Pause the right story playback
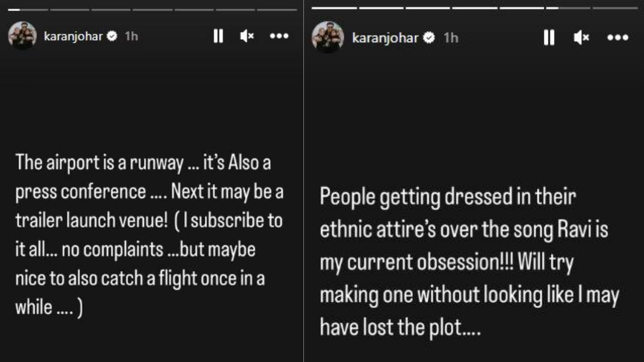This screenshot has width=644, height=362. pyautogui.click(x=549, y=38)
